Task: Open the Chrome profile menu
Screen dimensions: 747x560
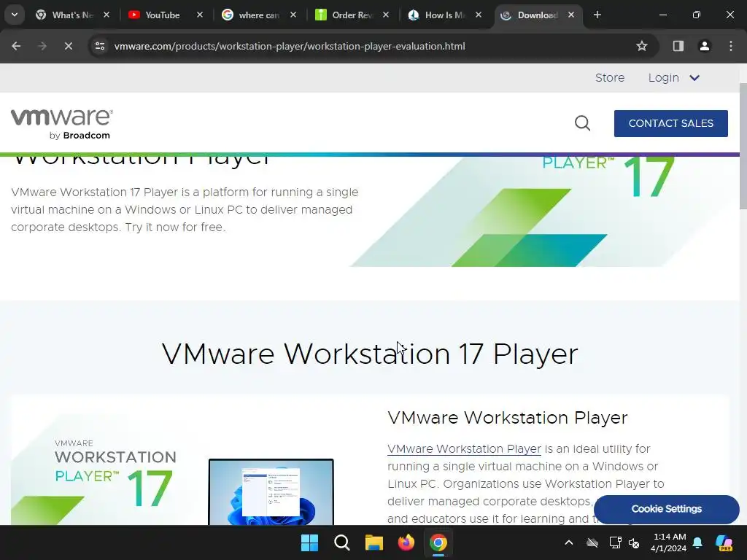Action: (x=705, y=46)
